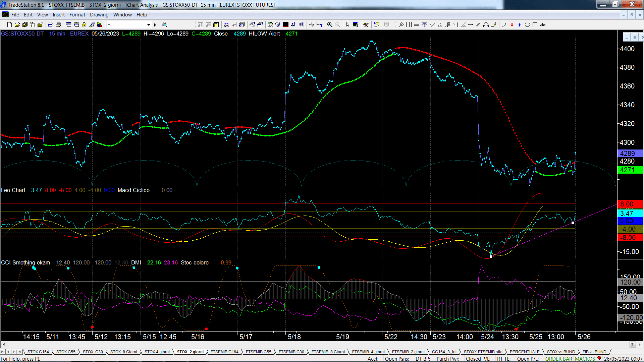Switch to the STOX C55 tab
644x362 pixels.
pos(66,352)
